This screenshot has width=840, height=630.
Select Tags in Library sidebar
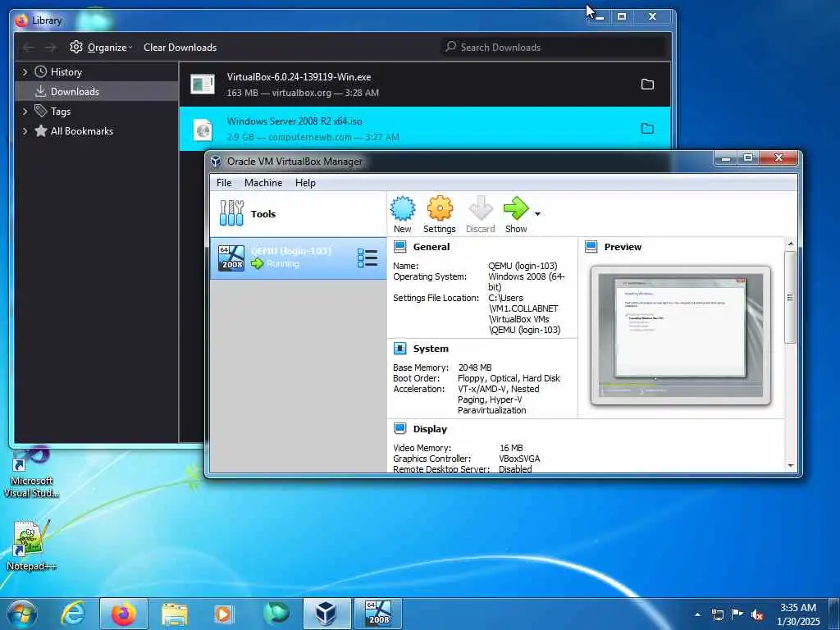point(97,112)
